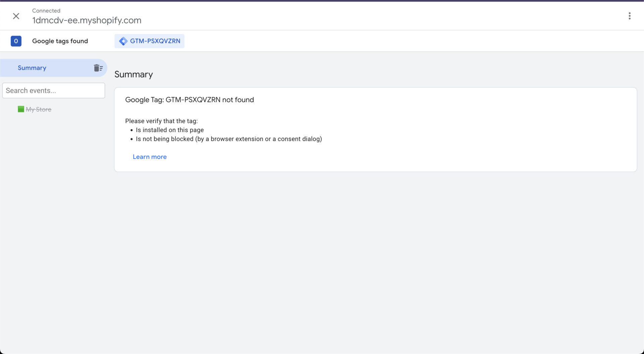Select the Summary sidebar item
The height and width of the screenshot is (354, 644).
coord(32,68)
